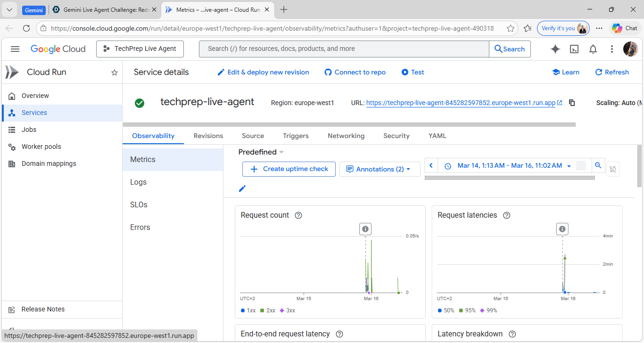
Task: Open the Source tab
Action: [x=253, y=136]
